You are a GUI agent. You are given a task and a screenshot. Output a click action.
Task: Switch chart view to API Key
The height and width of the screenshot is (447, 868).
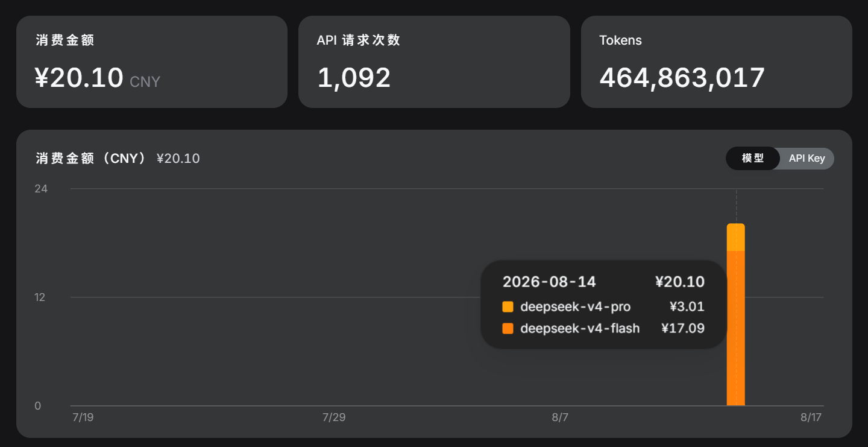807,158
